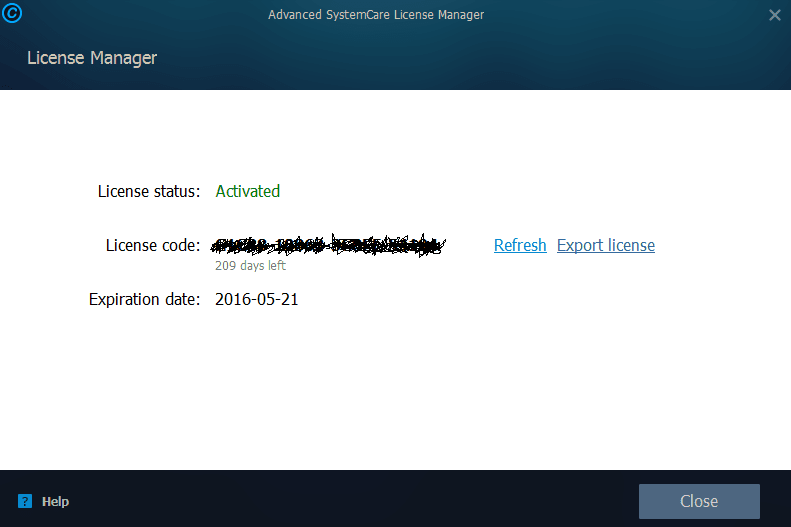Open the Help text link
This screenshot has height=527, width=791.
coord(55,501)
